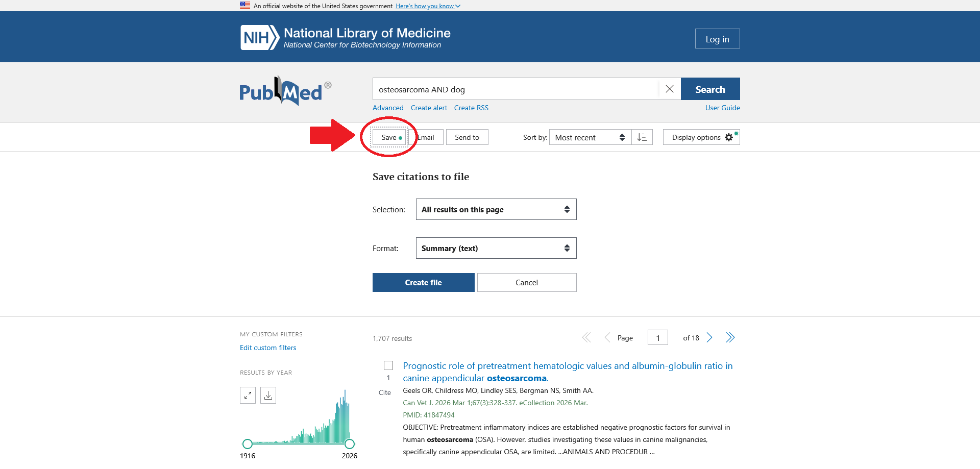The height and width of the screenshot is (469, 980).
Task: Go to next page arrow
Action: [709, 338]
